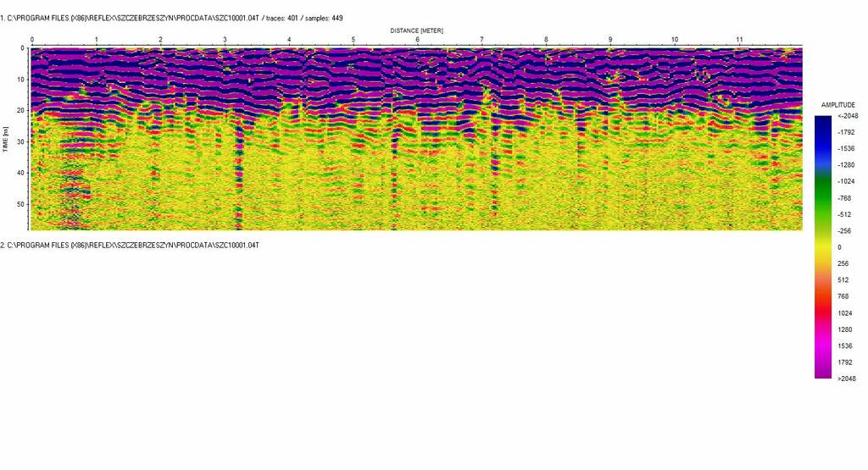The height and width of the screenshot is (470, 868).
Task: Click the 6 meter tick on the distance axis
Action: pyautogui.click(x=417, y=40)
